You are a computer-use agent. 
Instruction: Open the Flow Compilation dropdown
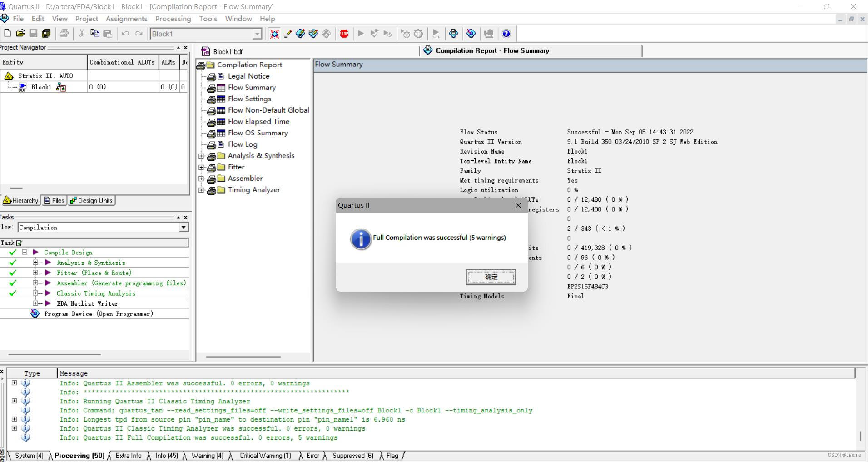pyautogui.click(x=184, y=227)
